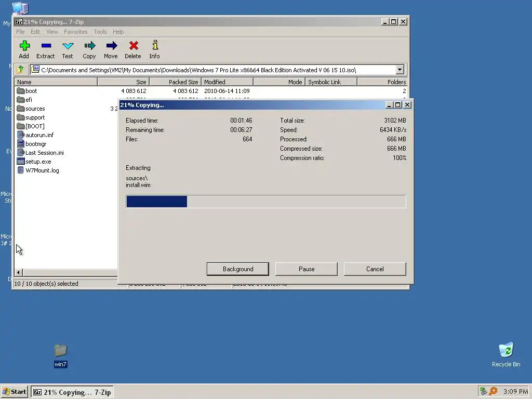Screen dimensions: 532x399
Task: Select the win7 desktop folder icon
Action: tap(60, 350)
